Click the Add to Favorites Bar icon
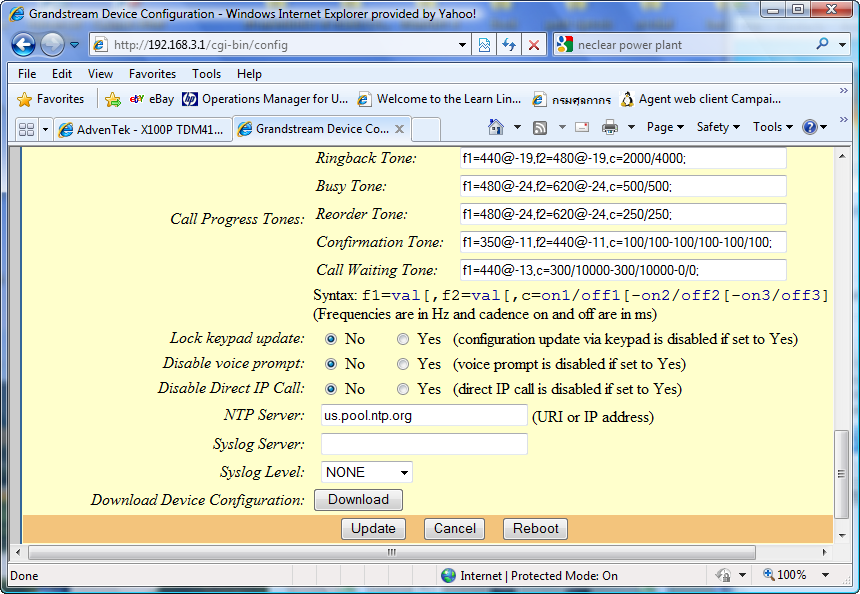The width and height of the screenshot is (860, 594). (x=112, y=99)
